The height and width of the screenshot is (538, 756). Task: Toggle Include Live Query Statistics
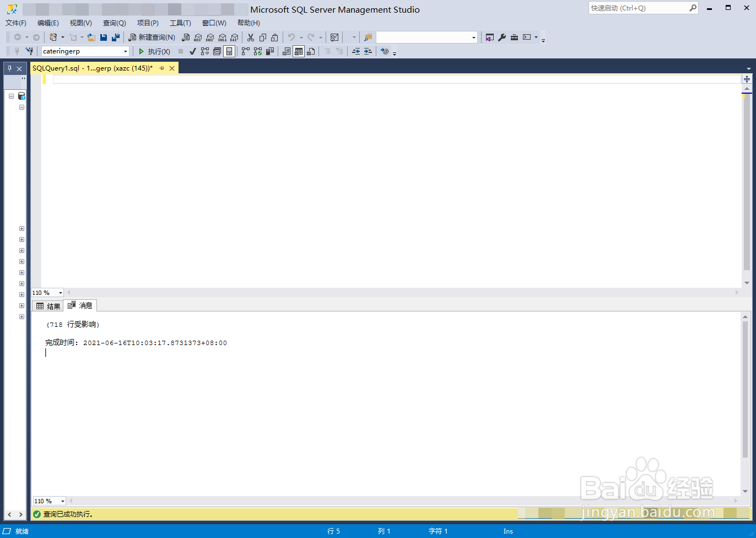point(258,51)
